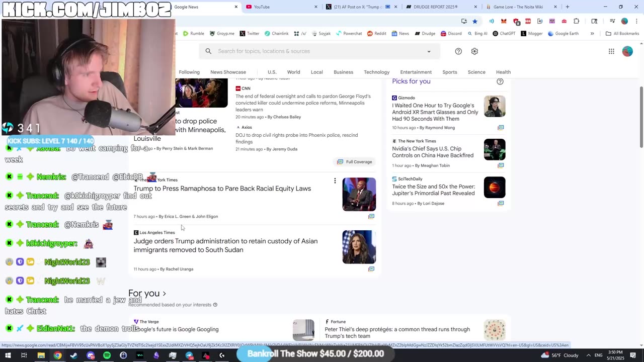
Task: Close the Google News tab
Action: 236,7
